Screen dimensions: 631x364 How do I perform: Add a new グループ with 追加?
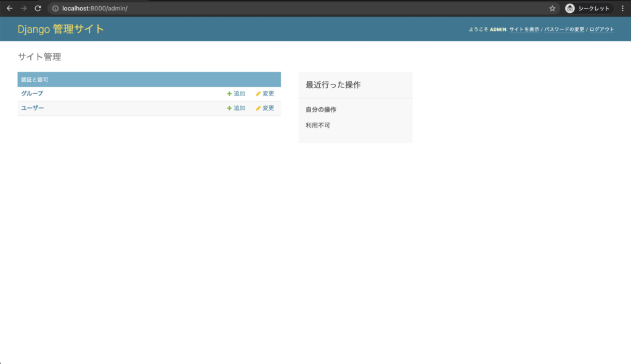236,94
